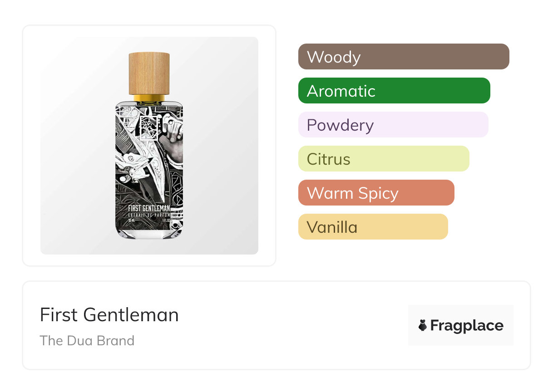Click the Woody accord bar

(x=404, y=57)
